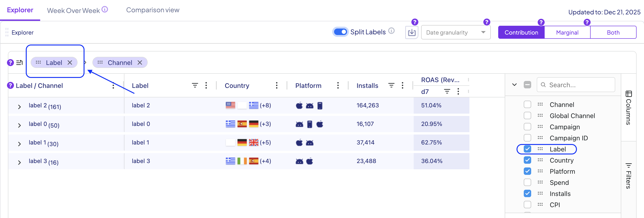
Task: Uncheck the Country column checkbox
Action: tap(527, 160)
